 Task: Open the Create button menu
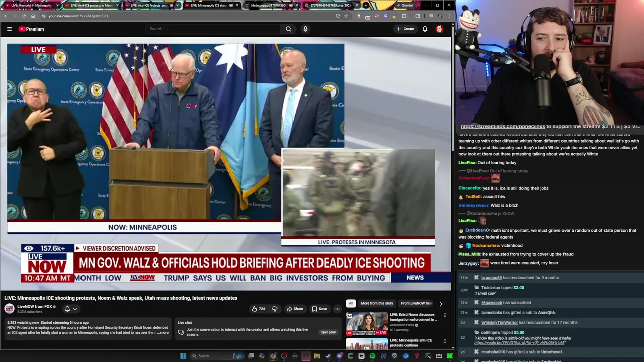point(405,29)
